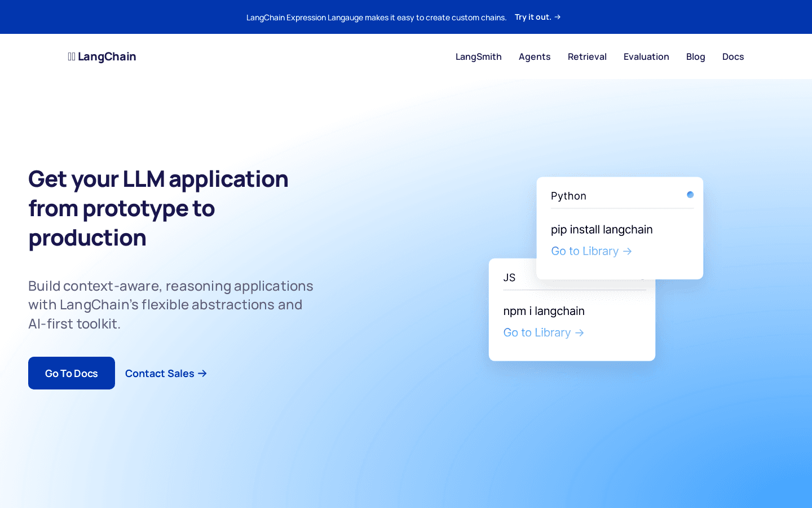This screenshot has height=508, width=812.
Task: Open the Agents navigation item
Action: pyautogui.click(x=534, y=56)
